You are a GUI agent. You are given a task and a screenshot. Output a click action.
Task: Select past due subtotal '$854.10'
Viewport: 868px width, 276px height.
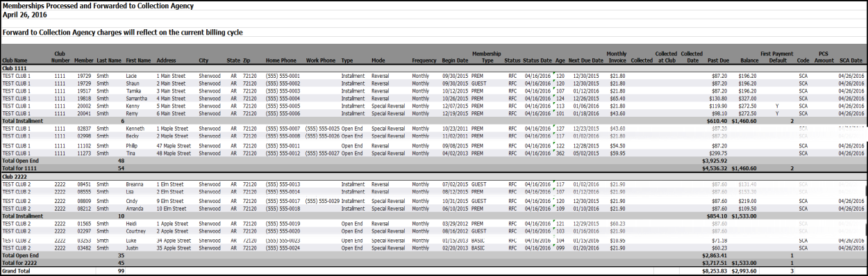717,216
